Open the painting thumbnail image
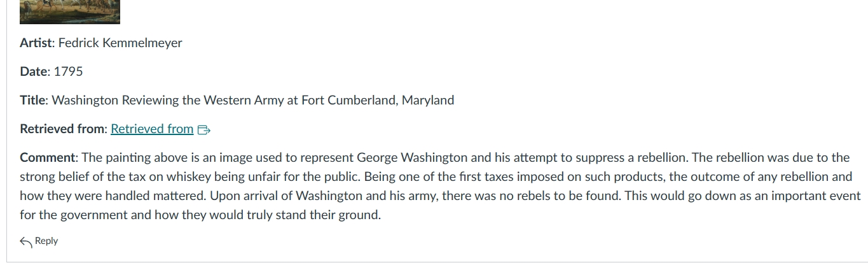 pos(70,11)
